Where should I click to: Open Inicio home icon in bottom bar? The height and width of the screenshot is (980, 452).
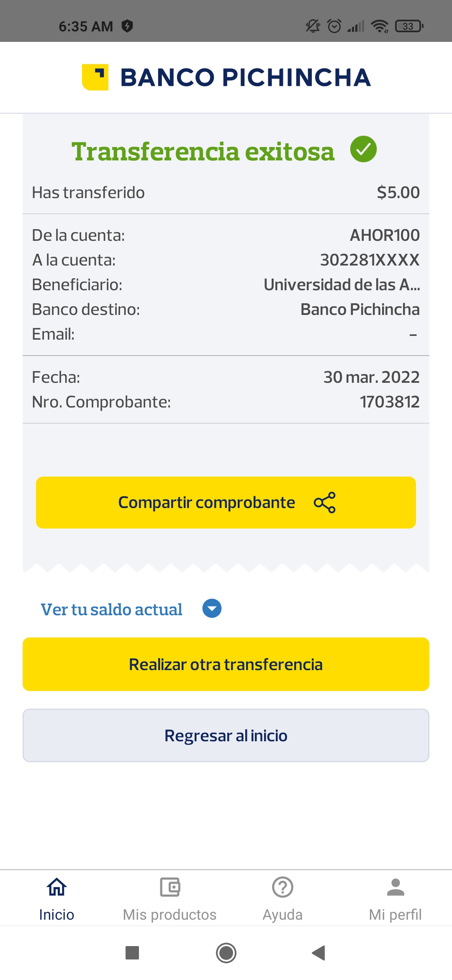[56, 887]
